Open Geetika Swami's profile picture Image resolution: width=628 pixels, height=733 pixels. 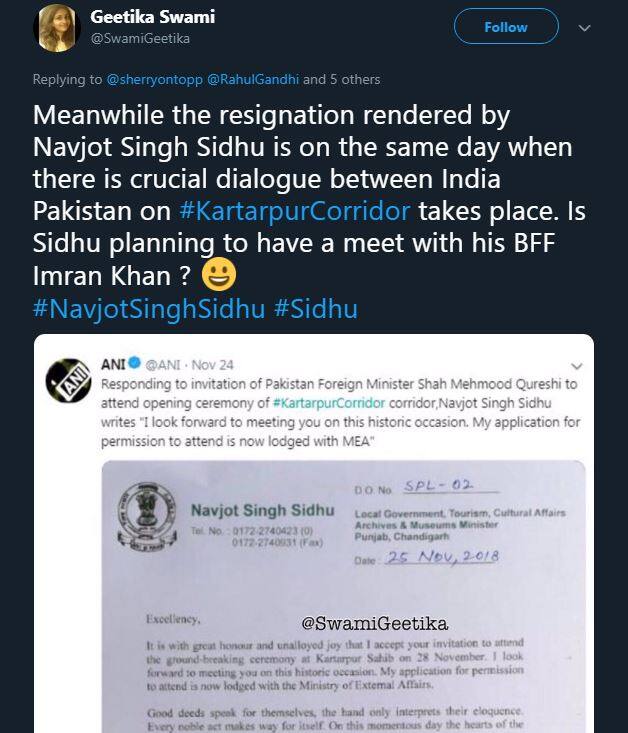57,28
